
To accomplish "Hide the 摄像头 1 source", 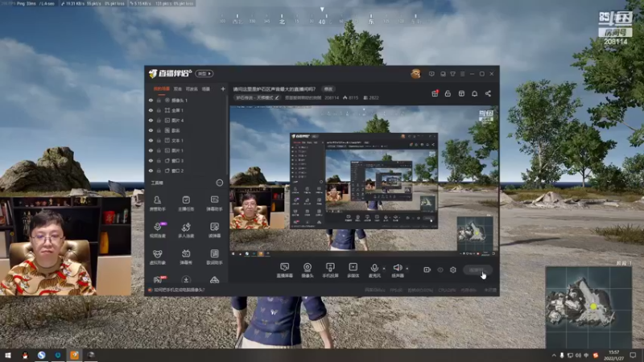I will point(151,100).
